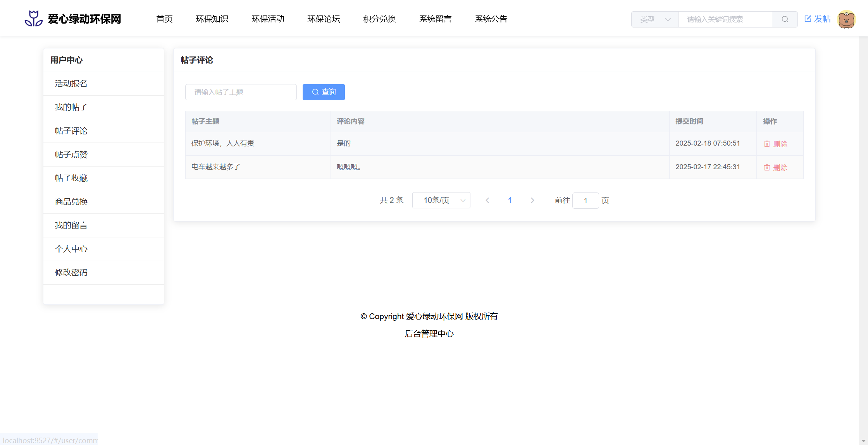
Task: Open 积分兑换 in top navigation
Action: point(379,19)
